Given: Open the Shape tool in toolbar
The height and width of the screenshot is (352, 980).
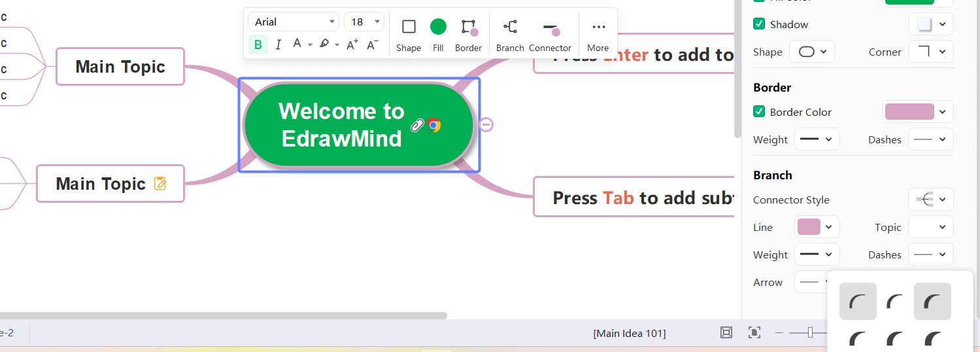Looking at the screenshot, I should 409,35.
